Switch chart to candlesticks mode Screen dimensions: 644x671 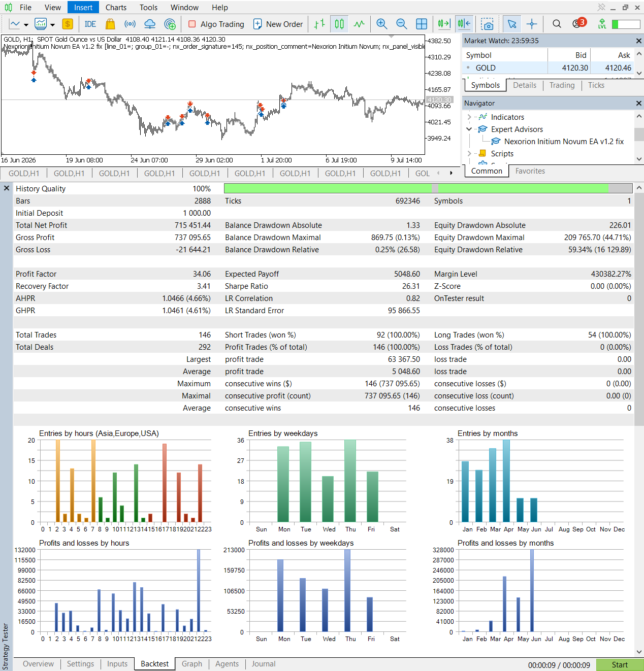[x=339, y=24]
